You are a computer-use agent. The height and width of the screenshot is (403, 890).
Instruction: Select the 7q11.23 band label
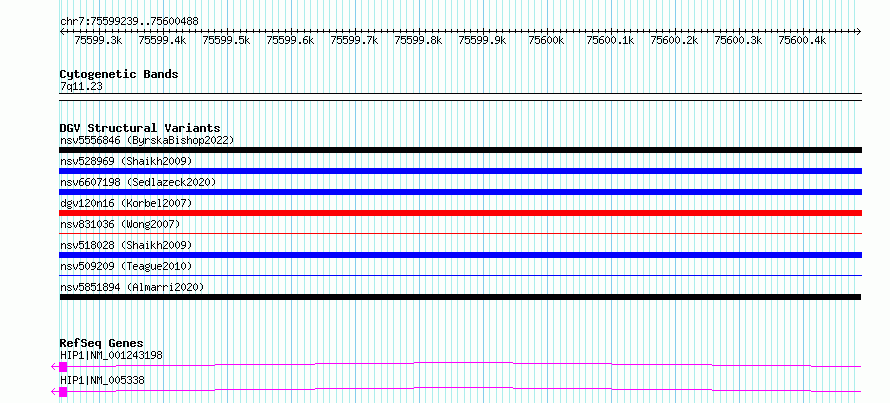coord(81,87)
